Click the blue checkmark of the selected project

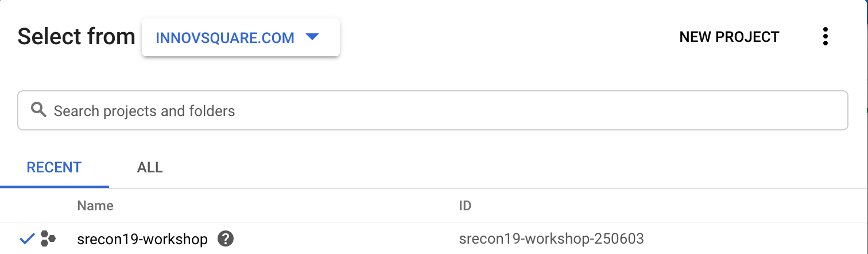27,238
